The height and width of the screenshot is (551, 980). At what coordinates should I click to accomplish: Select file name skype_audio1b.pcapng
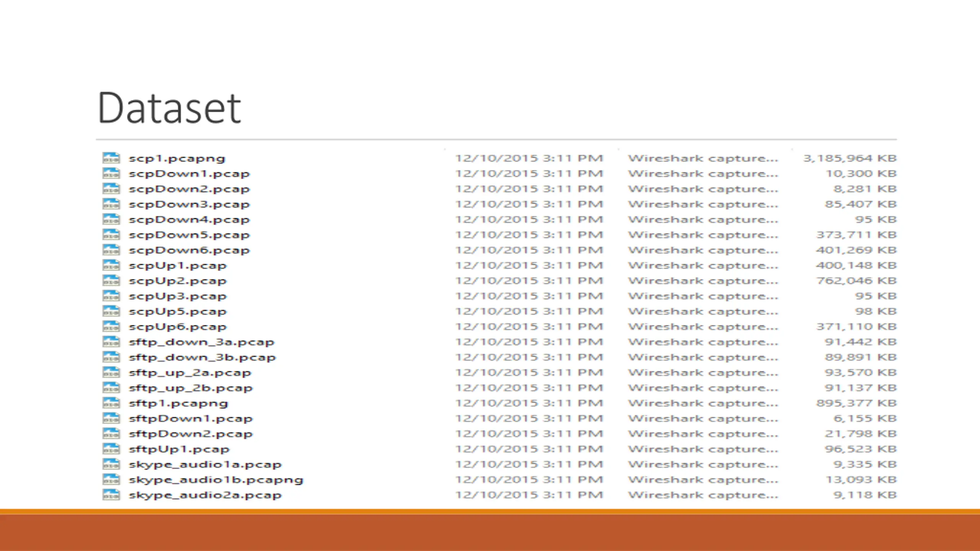216,480
